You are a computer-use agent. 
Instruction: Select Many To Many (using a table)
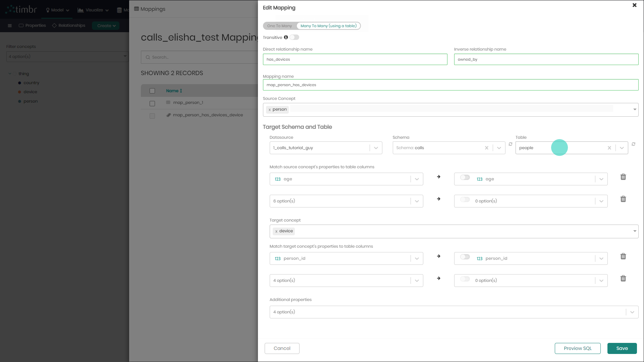(x=328, y=26)
